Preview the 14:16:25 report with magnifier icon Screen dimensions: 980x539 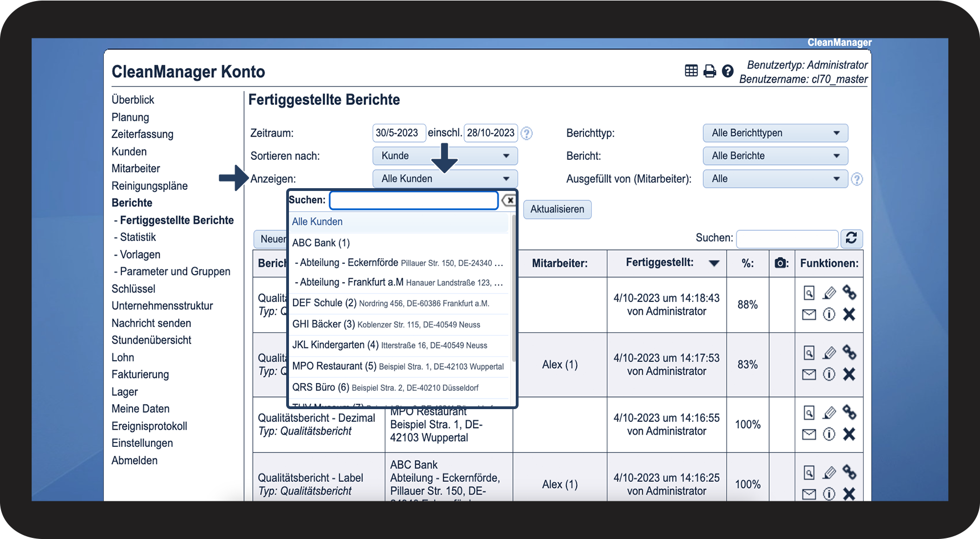tap(809, 472)
